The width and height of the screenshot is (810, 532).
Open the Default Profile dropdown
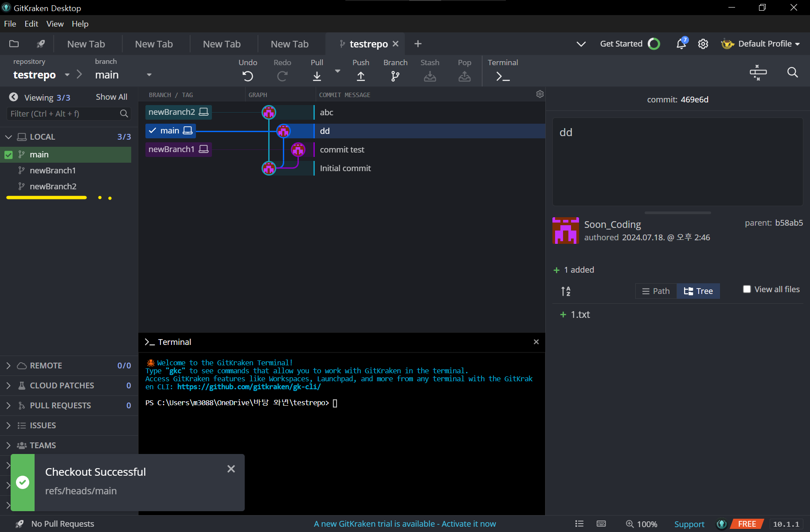pyautogui.click(x=761, y=43)
